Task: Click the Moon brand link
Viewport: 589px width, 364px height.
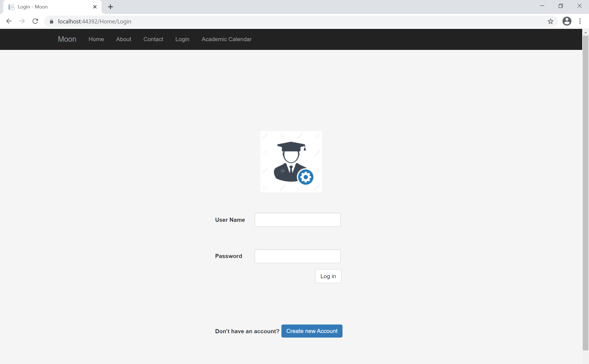Action: [x=67, y=39]
